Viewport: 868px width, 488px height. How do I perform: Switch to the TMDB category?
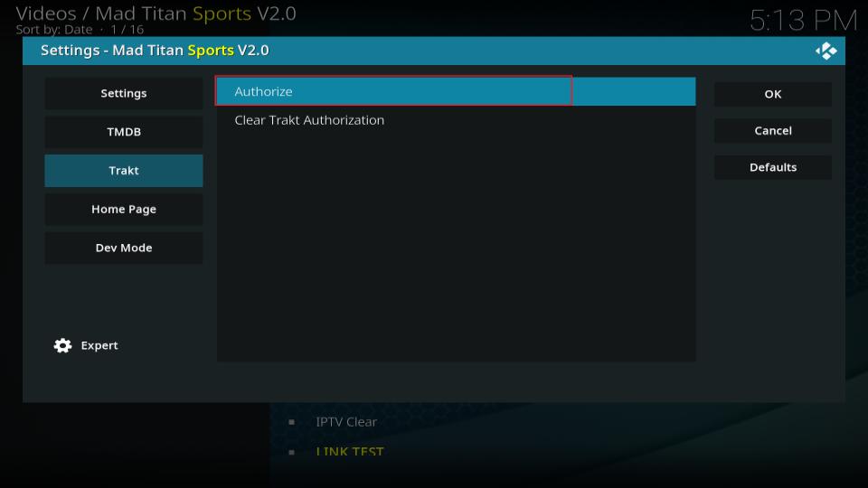click(x=124, y=132)
